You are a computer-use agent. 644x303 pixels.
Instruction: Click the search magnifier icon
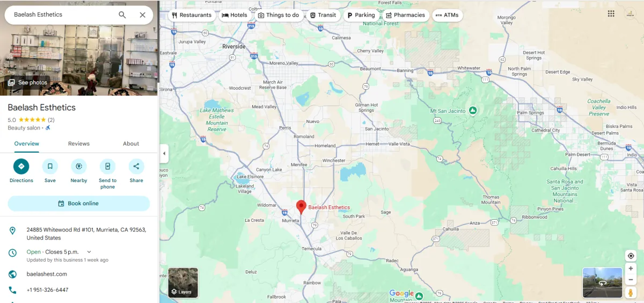(122, 15)
